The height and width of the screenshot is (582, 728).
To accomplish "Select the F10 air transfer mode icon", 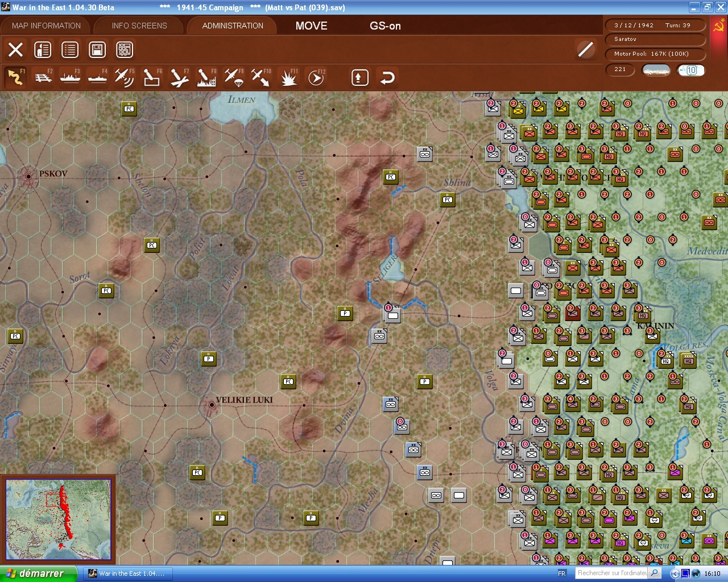I will tap(260, 77).
